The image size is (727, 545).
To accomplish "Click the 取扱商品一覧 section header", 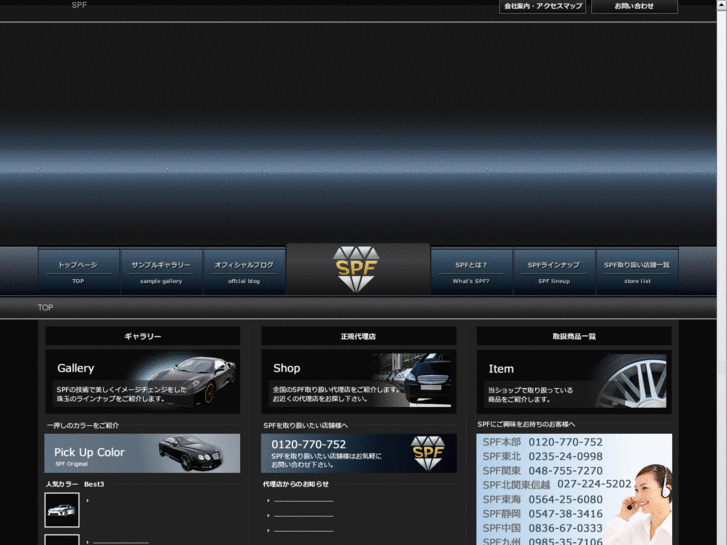I will pyautogui.click(x=574, y=336).
